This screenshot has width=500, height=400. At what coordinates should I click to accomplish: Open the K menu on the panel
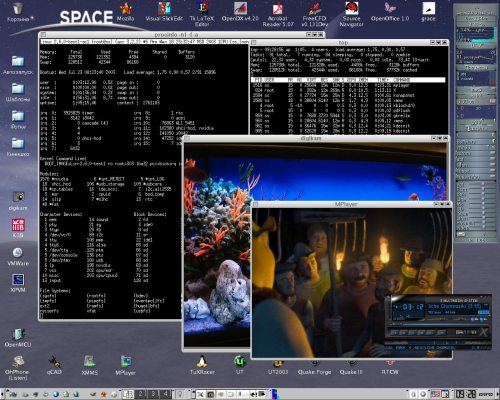pyautogui.click(x=12, y=394)
